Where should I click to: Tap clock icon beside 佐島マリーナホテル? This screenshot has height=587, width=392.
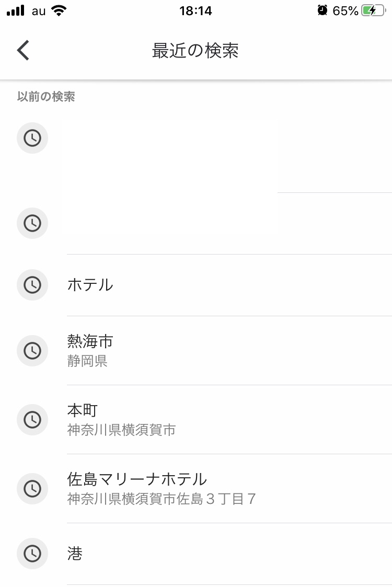point(32,488)
